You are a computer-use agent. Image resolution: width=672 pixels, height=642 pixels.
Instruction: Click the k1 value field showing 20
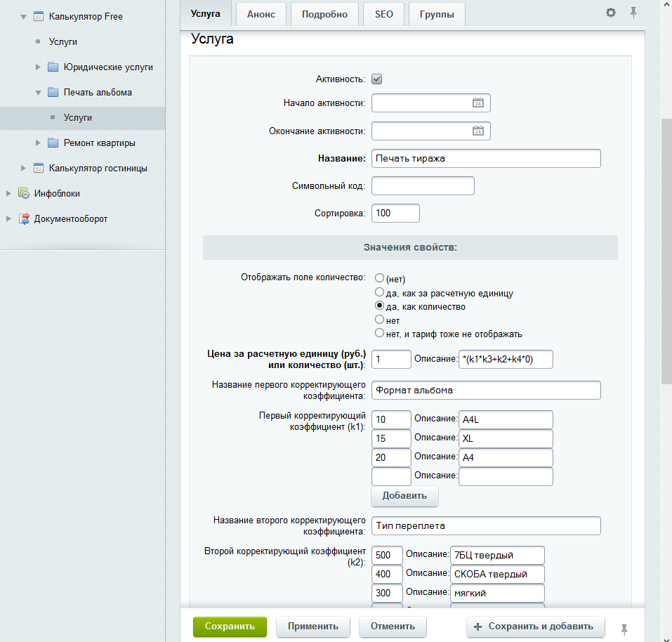pyautogui.click(x=391, y=457)
